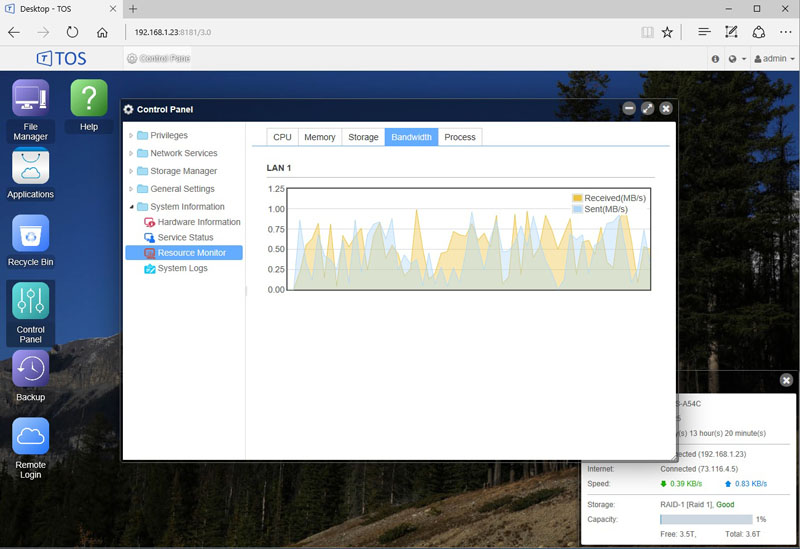The image size is (800, 549).
Task: Launch Applications from the desktop
Action: (x=30, y=167)
